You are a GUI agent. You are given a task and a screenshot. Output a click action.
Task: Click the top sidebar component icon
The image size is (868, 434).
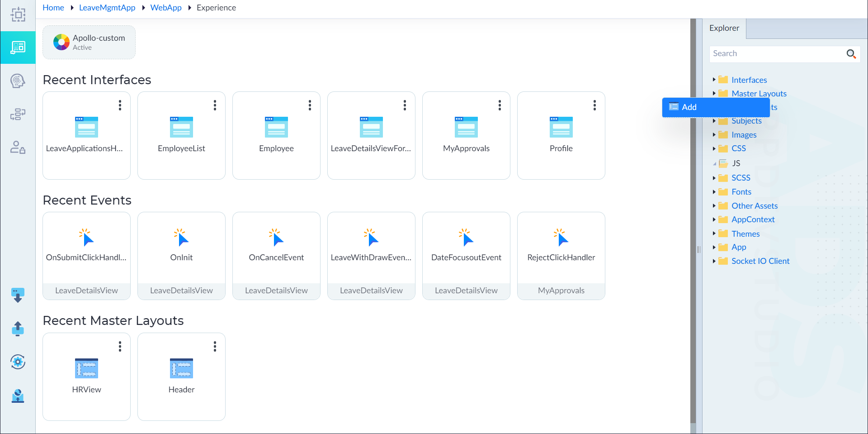pos(18,14)
